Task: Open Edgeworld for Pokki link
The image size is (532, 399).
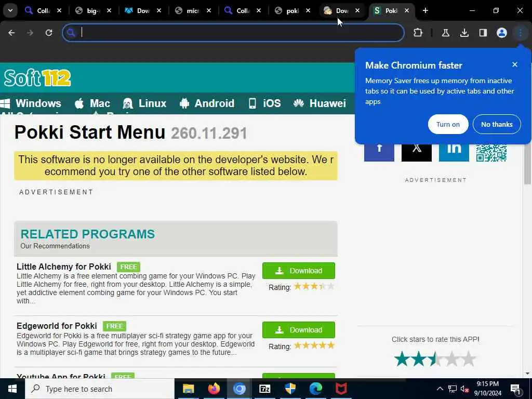Action: tap(57, 326)
